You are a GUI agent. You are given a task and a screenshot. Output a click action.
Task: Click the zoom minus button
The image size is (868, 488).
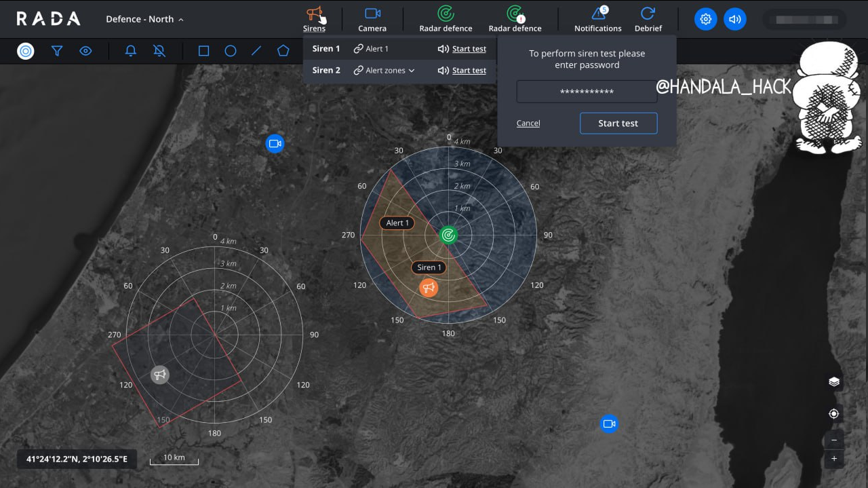click(834, 439)
